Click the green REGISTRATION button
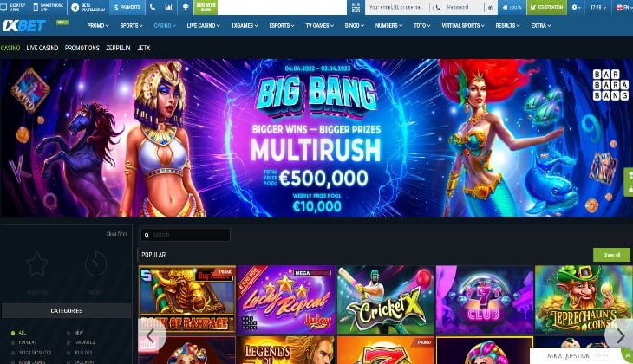Screen dimensions: 633x364 (x=546, y=7)
